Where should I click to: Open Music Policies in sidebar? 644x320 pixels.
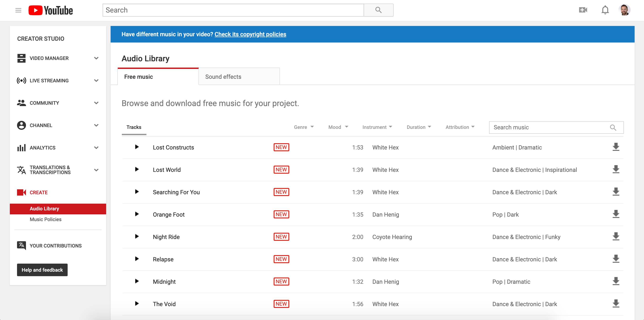point(45,219)
